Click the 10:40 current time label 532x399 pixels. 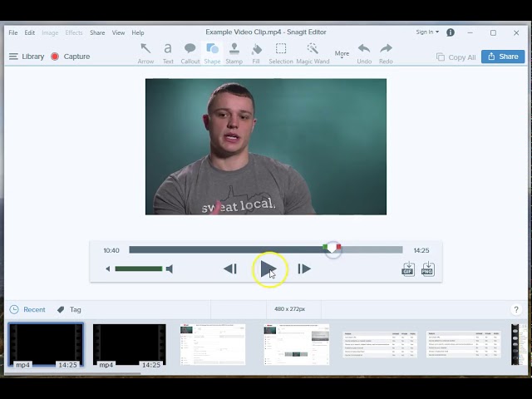[111, 250]
